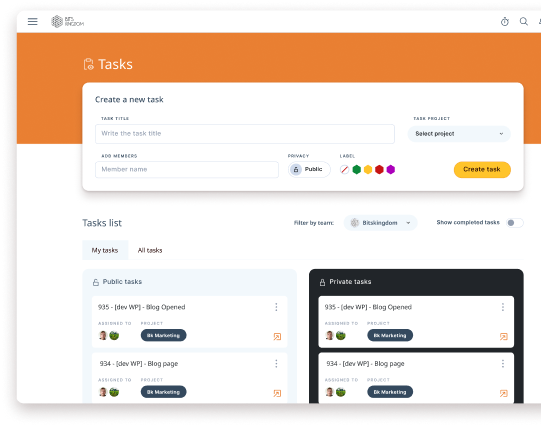Switch to the All tasks tab
The height and width of the screenshot is (427, 541).
tap(150, 250)
